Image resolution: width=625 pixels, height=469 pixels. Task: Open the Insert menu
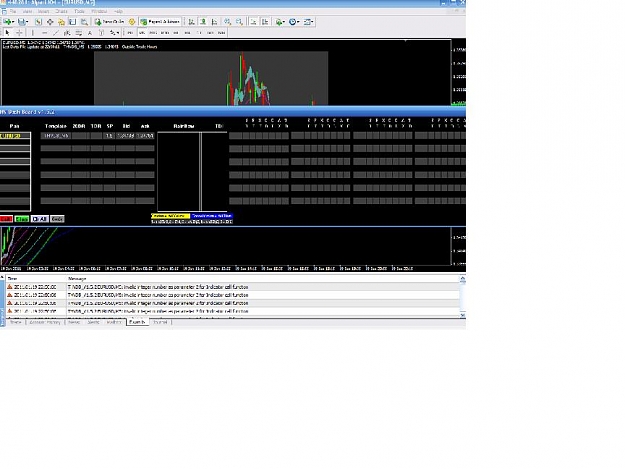point(43,11)
